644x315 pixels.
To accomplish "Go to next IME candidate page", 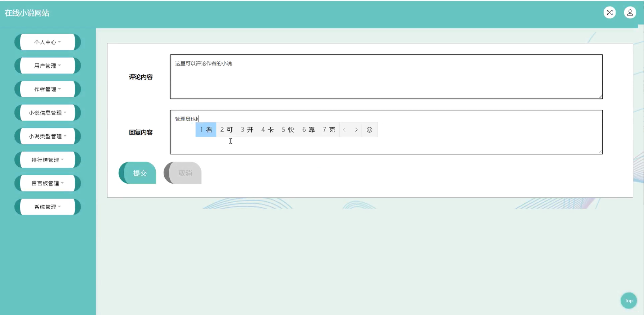I will click(x=356, y=130).
